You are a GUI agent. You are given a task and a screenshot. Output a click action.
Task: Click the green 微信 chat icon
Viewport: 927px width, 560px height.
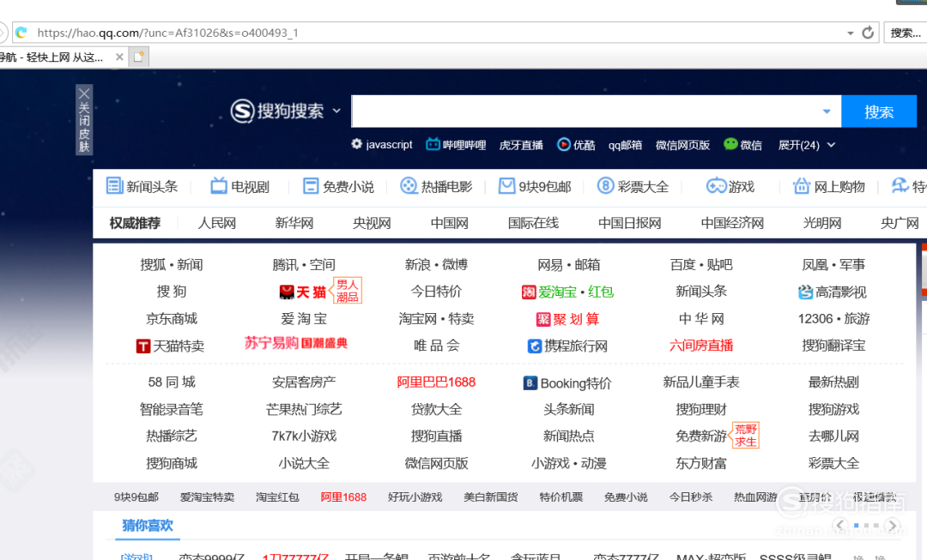tap(730, 144)
